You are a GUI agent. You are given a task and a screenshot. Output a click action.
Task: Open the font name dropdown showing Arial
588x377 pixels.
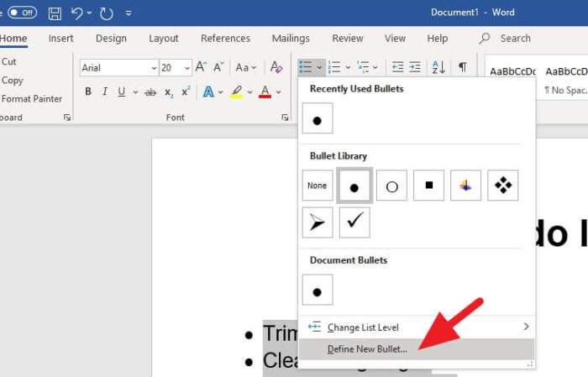click(x=119, y=68)
